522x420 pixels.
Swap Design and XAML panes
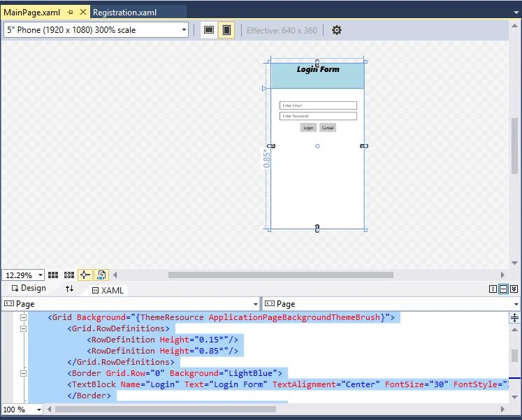coord(69,289)
